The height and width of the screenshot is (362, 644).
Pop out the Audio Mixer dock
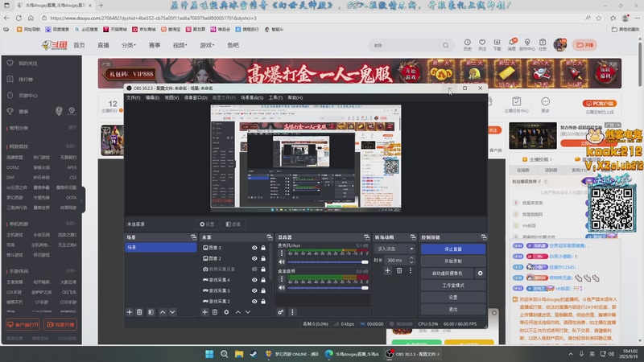366,237
